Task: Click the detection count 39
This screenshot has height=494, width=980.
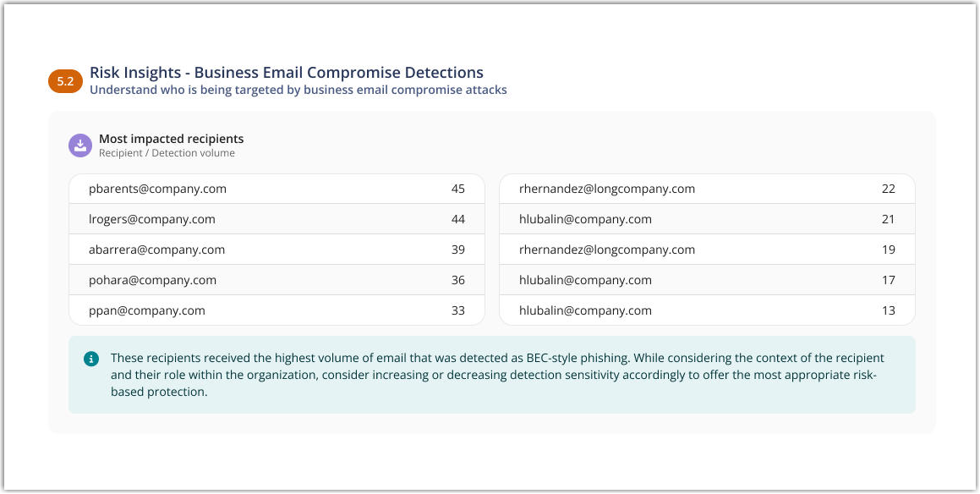Action: click(458, 250)
